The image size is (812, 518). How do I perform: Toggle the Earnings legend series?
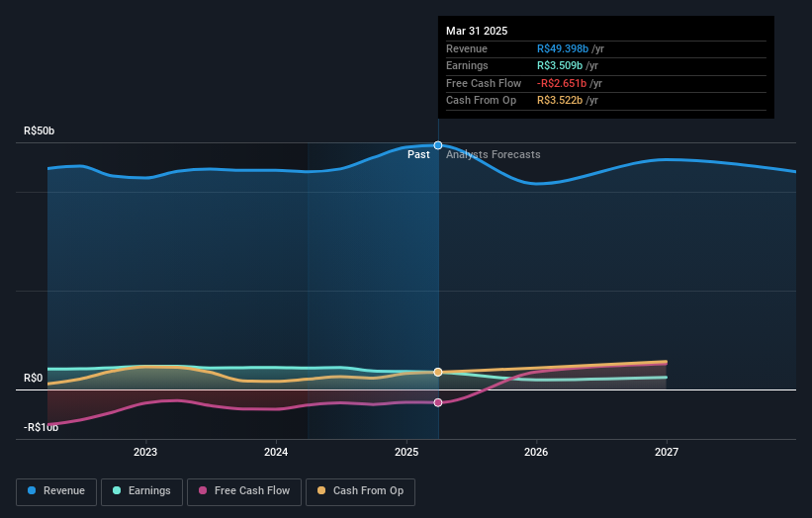point(141,491)
